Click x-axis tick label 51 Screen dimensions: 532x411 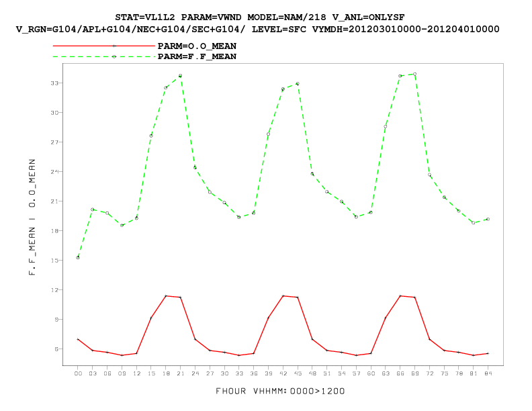[327, 373]
